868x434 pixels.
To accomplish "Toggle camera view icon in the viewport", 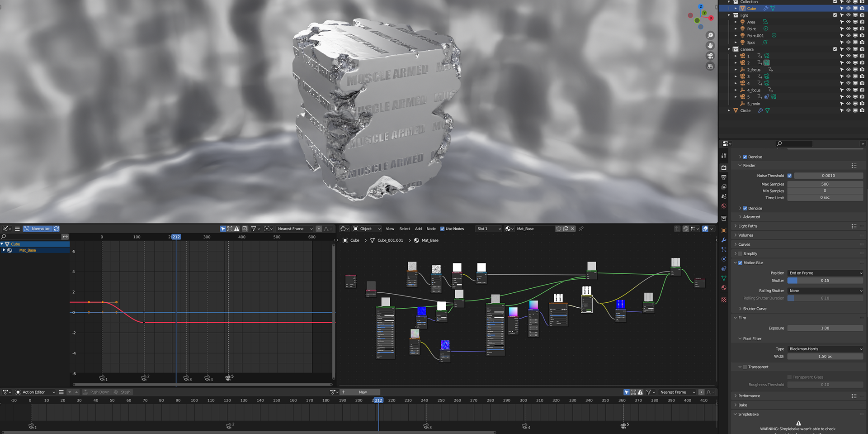I will (x=710, y=56).
